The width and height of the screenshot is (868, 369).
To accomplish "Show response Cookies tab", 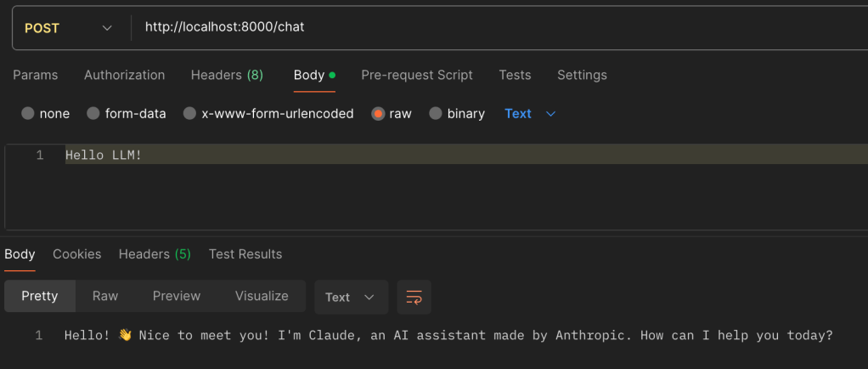I will click(x=76, y=254).
